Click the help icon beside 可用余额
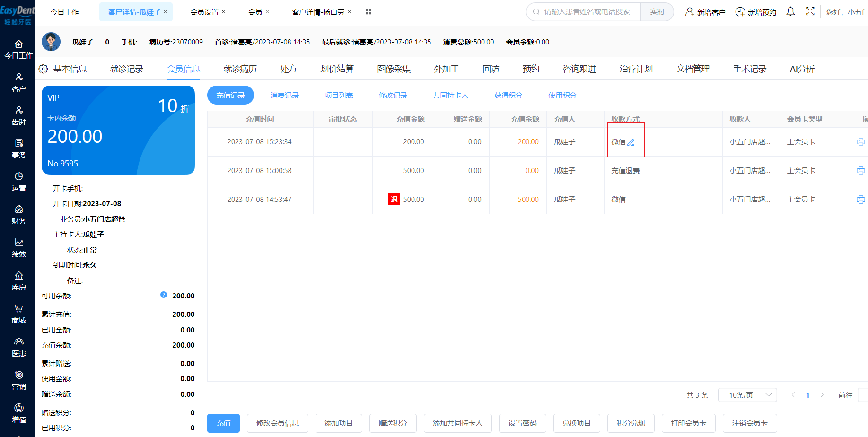The width and height of the screenshot is (868, 437). pyautogui.click(x=164, y=295)
